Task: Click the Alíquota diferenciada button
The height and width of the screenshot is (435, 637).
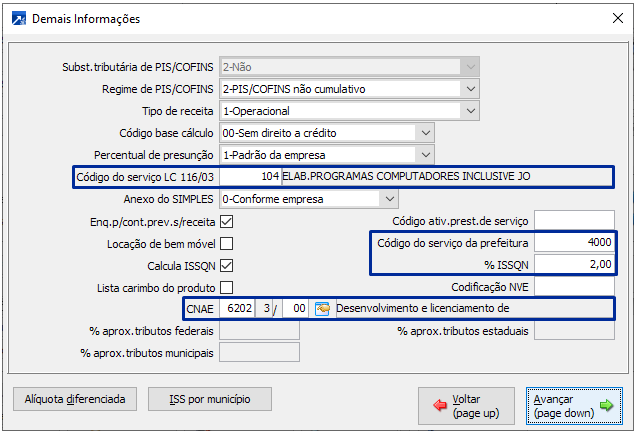Action: 75,399
